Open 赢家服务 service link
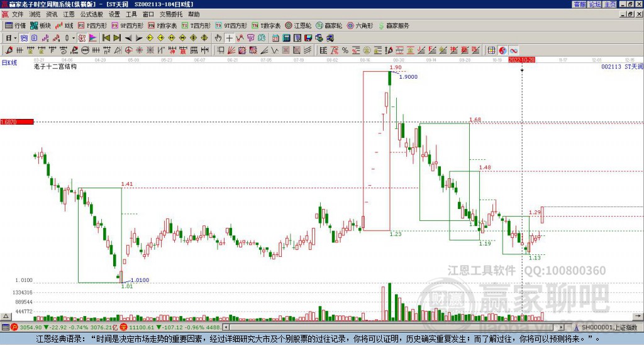This screenshot has height=345, width=644. (394, 25)
